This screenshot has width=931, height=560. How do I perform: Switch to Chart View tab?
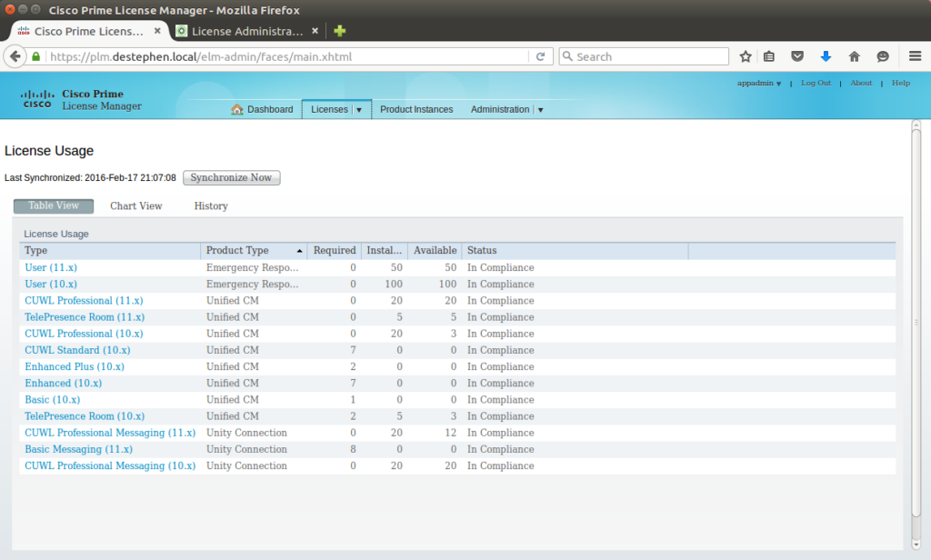tap(136, 206)
